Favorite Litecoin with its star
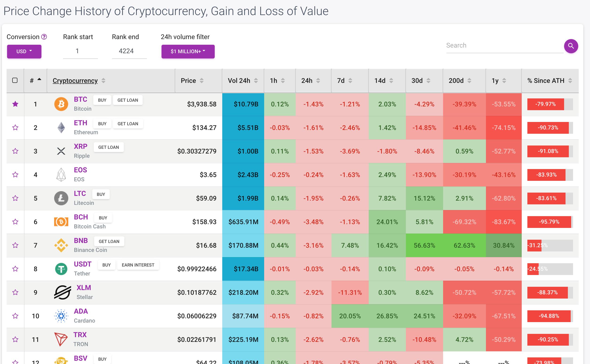The height and width of the screenshot is (364, 590). tap(15, 198)
